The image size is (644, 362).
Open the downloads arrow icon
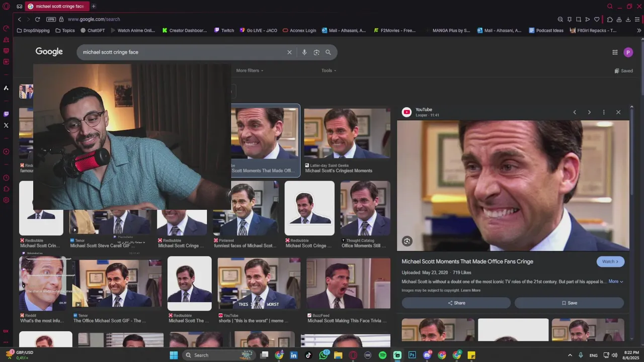[x=628, y=19]
